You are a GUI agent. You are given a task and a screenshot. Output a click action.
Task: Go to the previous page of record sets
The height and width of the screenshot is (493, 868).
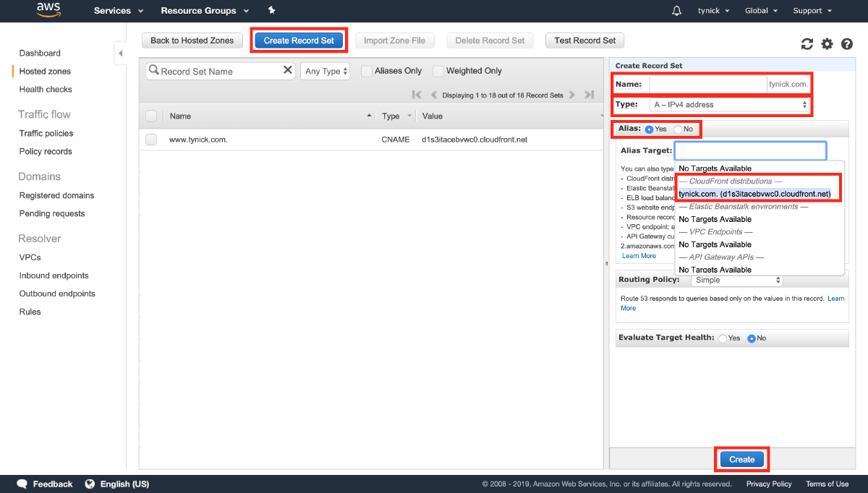tap(434, 95)
